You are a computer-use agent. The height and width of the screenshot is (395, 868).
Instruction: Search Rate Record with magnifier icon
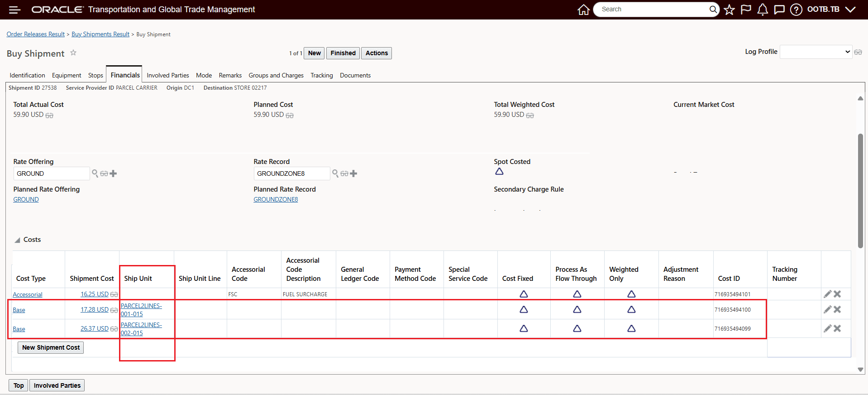(x=335, y=173)
